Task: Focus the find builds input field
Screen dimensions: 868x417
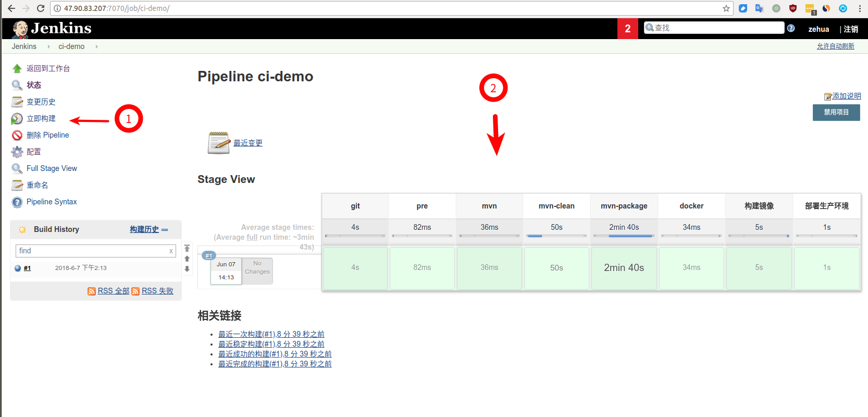Action: point(95,251)
